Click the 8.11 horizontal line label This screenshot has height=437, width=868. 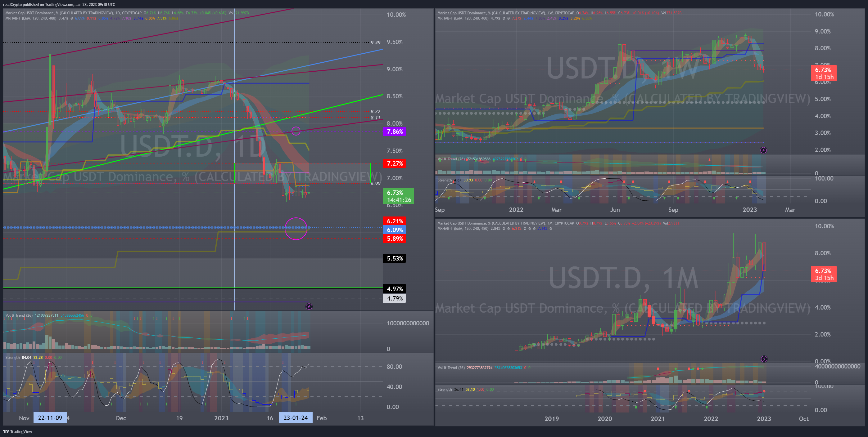[375, 118]
